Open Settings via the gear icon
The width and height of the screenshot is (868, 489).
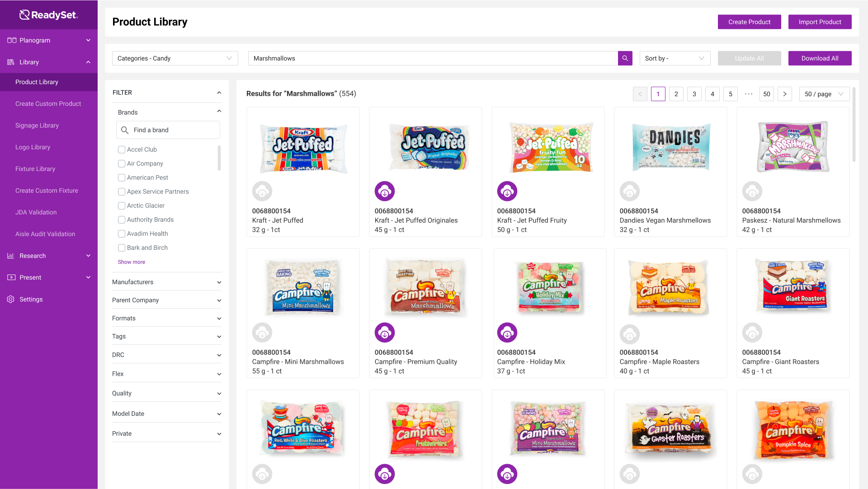11,299
